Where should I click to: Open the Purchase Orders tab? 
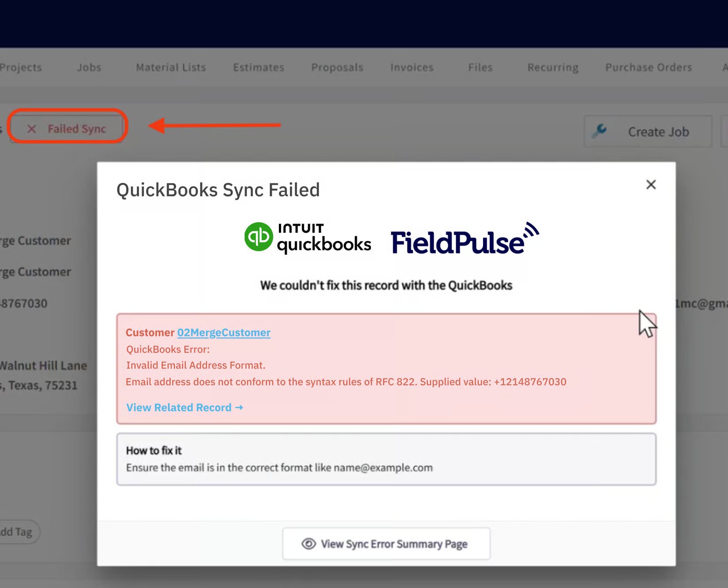pos(649,68)
